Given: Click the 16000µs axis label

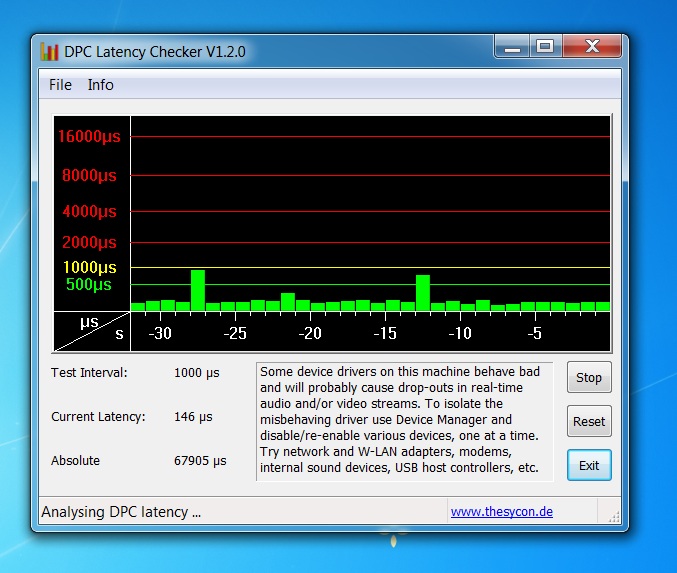Looking at the screenshot, I should coord(89,136).
